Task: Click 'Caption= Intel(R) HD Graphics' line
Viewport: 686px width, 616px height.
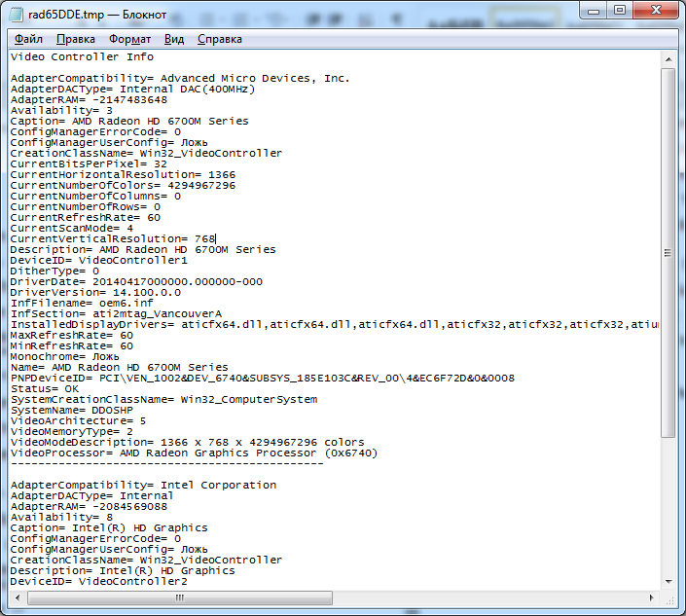Action: [109, 528]
